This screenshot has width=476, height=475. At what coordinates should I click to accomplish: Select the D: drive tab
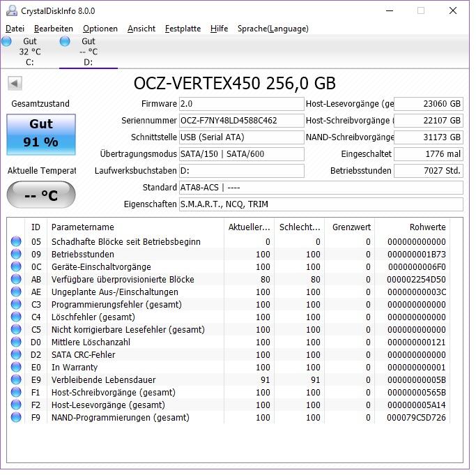click(88, 52)
